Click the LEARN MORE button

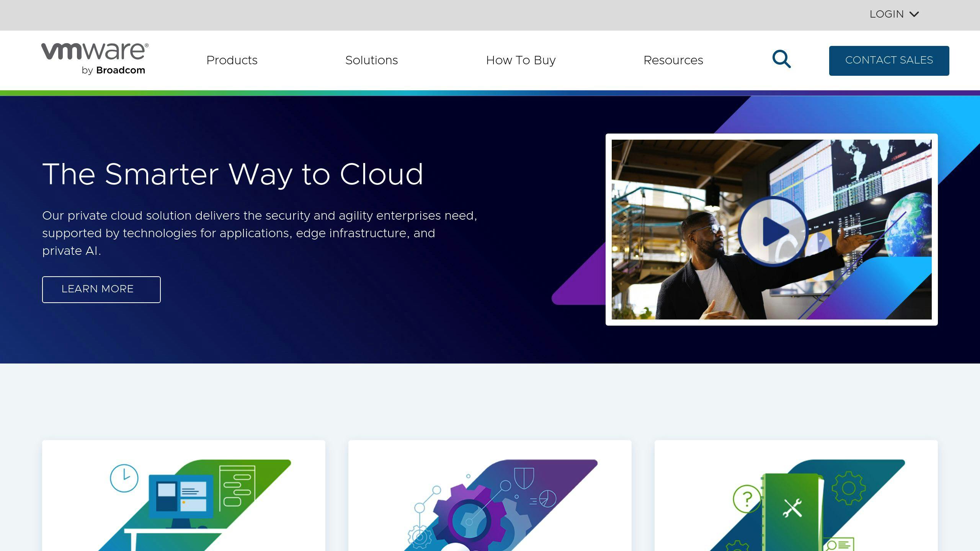tap(101, 289)
